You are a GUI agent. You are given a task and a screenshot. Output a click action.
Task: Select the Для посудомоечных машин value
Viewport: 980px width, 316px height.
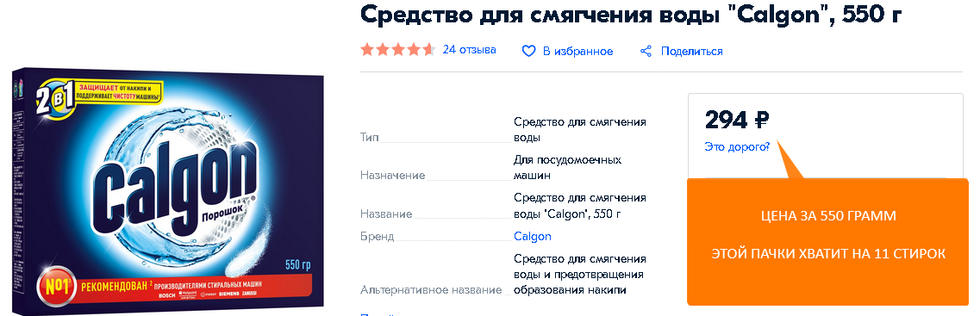click(x=567, y=167)
